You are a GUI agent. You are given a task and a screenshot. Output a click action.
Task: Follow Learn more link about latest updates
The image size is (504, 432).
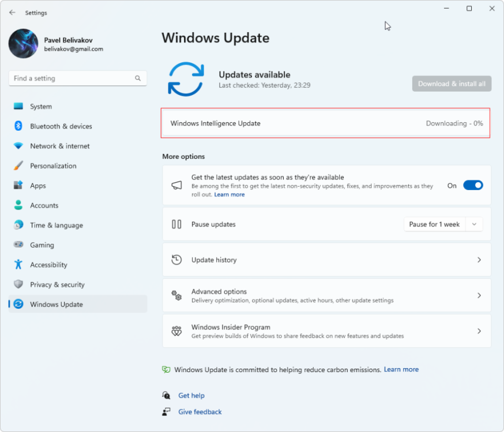[229, 195]
